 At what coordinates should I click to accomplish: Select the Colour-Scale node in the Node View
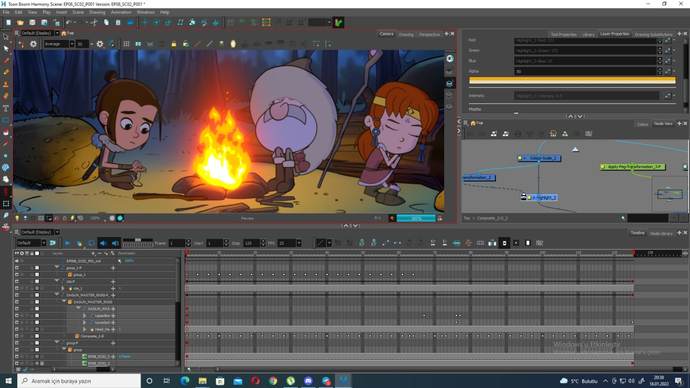pos(540,158)
